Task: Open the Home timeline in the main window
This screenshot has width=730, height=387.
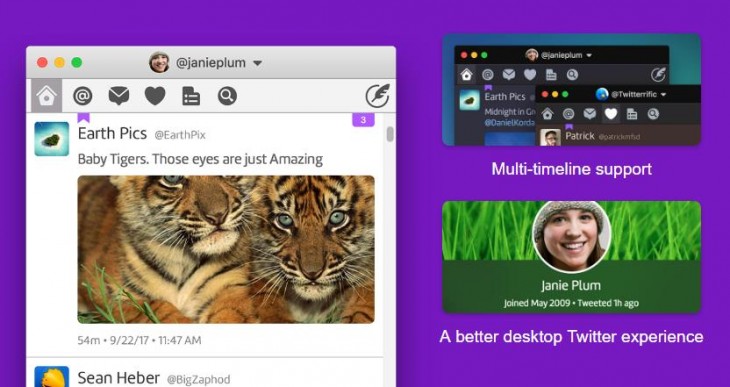Action: pos(47,95)
